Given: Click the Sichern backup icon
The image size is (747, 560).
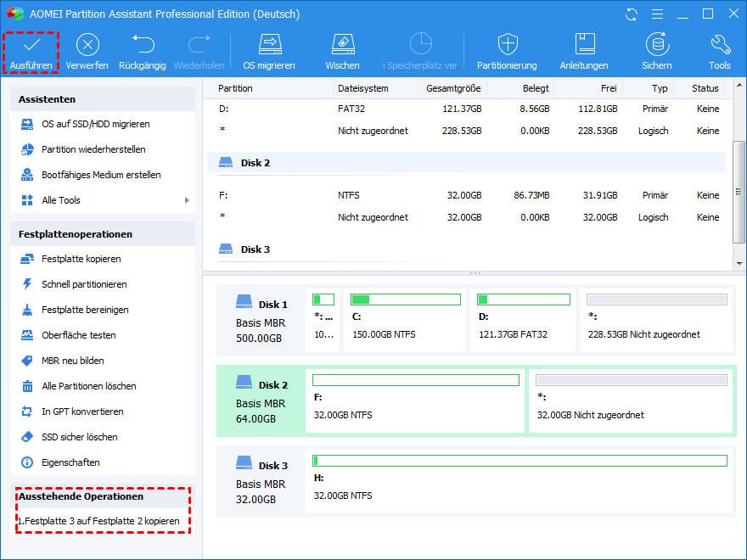Looking at the screenshot, I should (656, 44).
